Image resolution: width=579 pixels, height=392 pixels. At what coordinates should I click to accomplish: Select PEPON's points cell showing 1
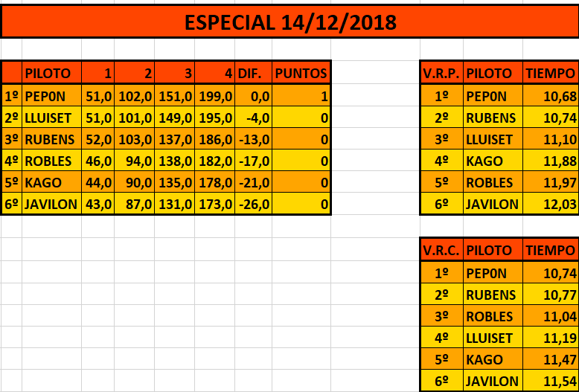click(x=301, y=97)
